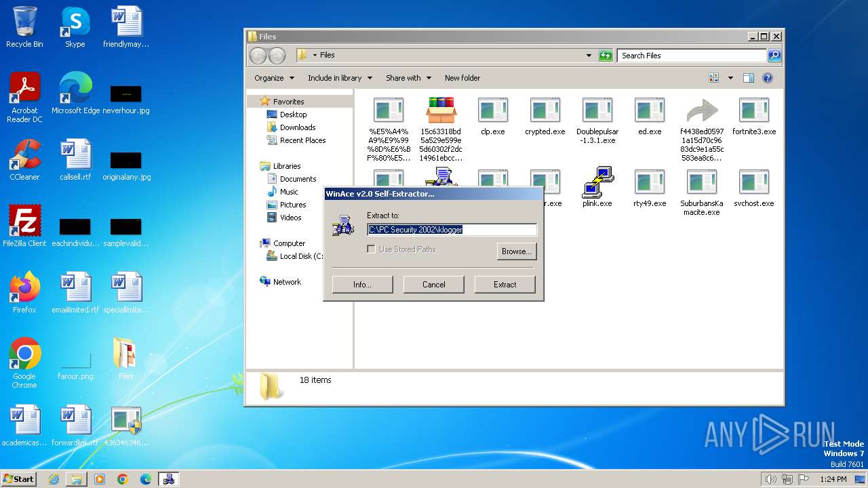Screen dimensions: 868x488
Task: Select Favorites in navigation pane
Action: coord(288,102)
